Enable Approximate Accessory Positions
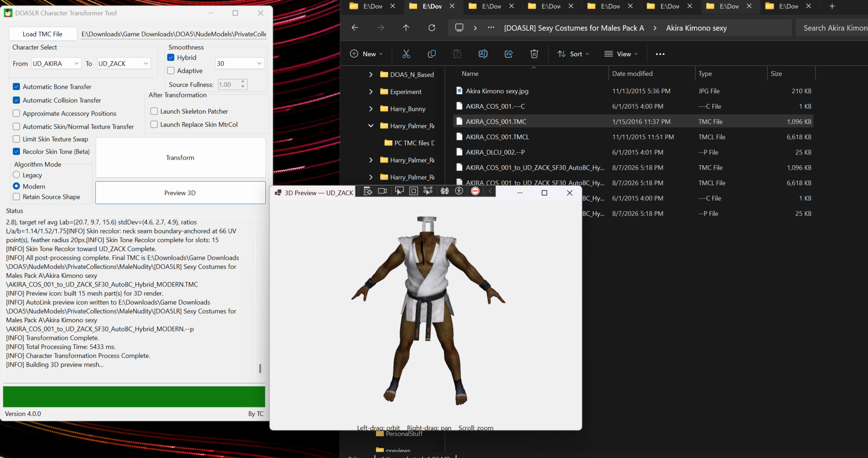This screenshot has width=868, height=458. [16, 113]
